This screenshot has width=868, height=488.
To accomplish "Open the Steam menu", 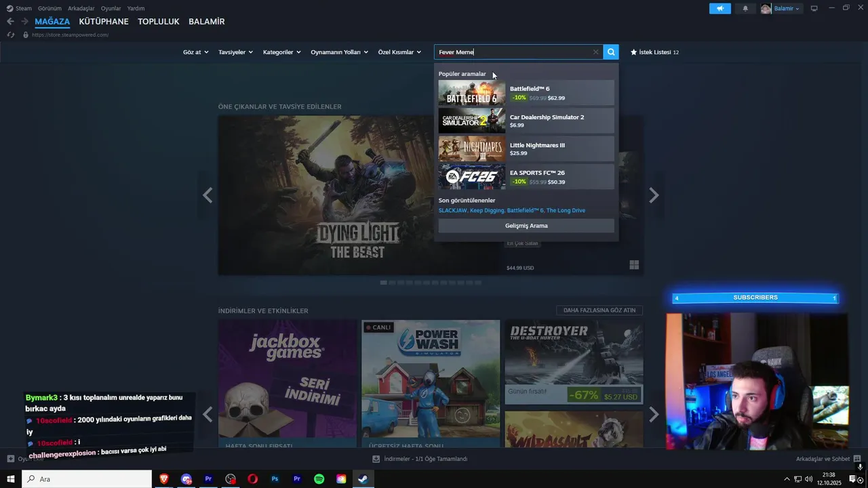I will [x=19, y=9].
